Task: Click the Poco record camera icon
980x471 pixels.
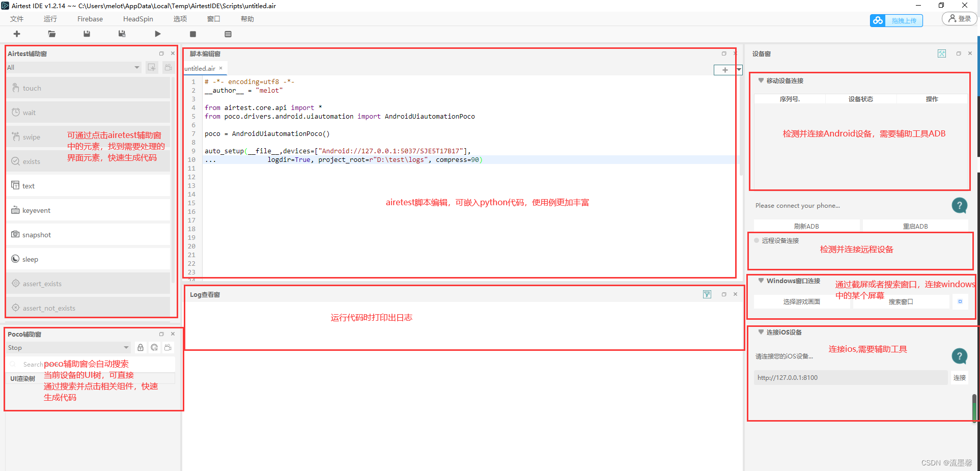Action: [x=168, y=347]
